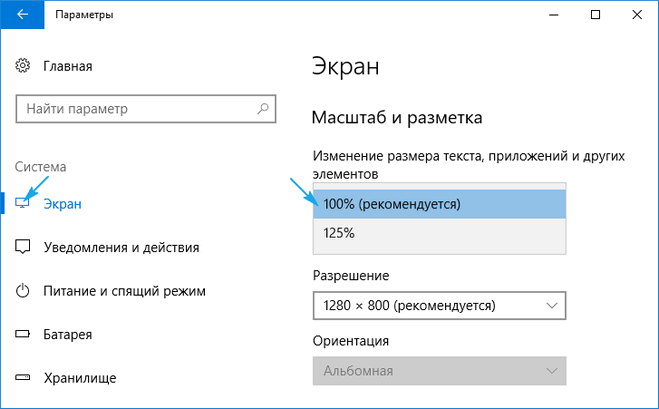Choose 100% (рекомендуется) scale option
Screen dimensions: 659x409
(440, 204)
